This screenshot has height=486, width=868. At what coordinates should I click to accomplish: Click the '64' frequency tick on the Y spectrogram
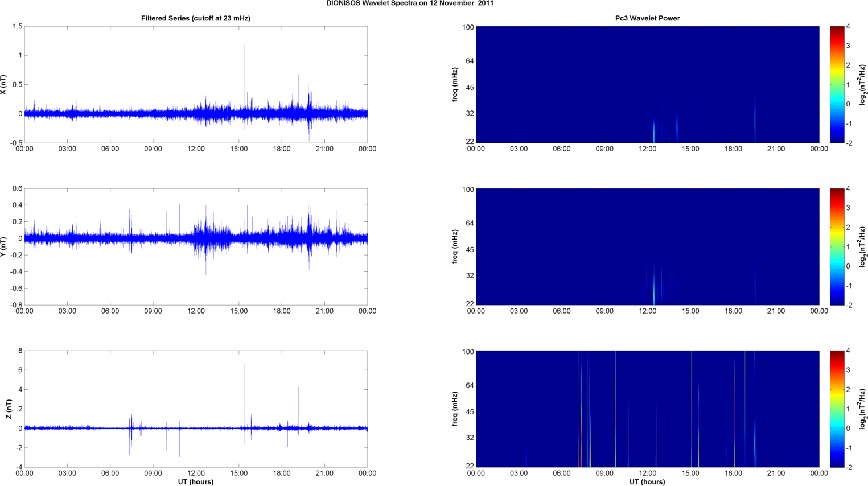(470, 223)
